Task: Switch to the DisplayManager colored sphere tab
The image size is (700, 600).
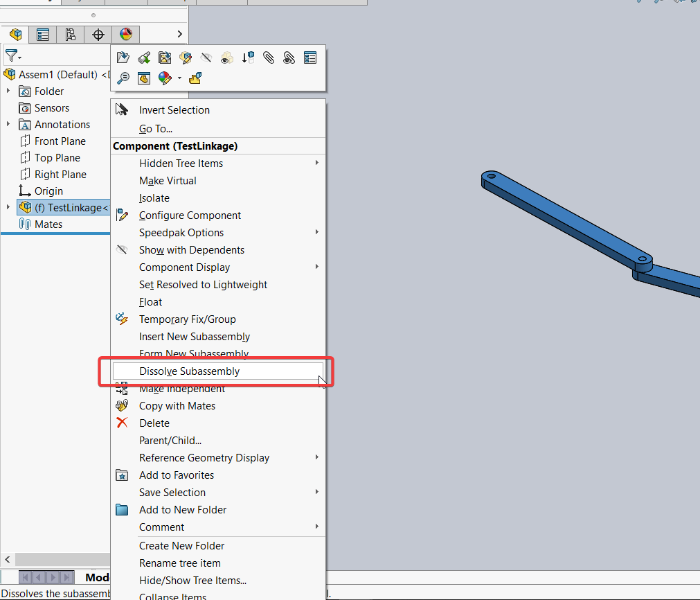Action: pos(127,34)
